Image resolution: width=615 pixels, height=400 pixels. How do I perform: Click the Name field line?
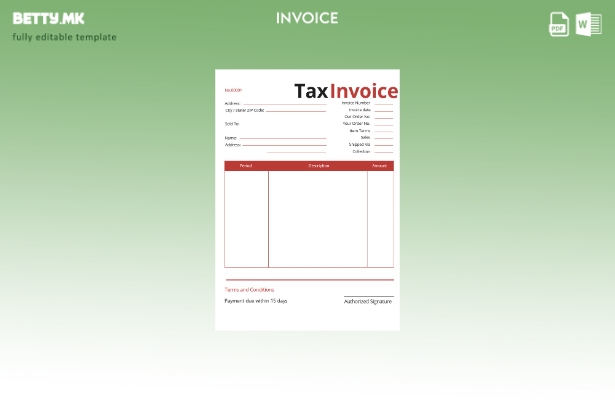(x=282, y=138)
